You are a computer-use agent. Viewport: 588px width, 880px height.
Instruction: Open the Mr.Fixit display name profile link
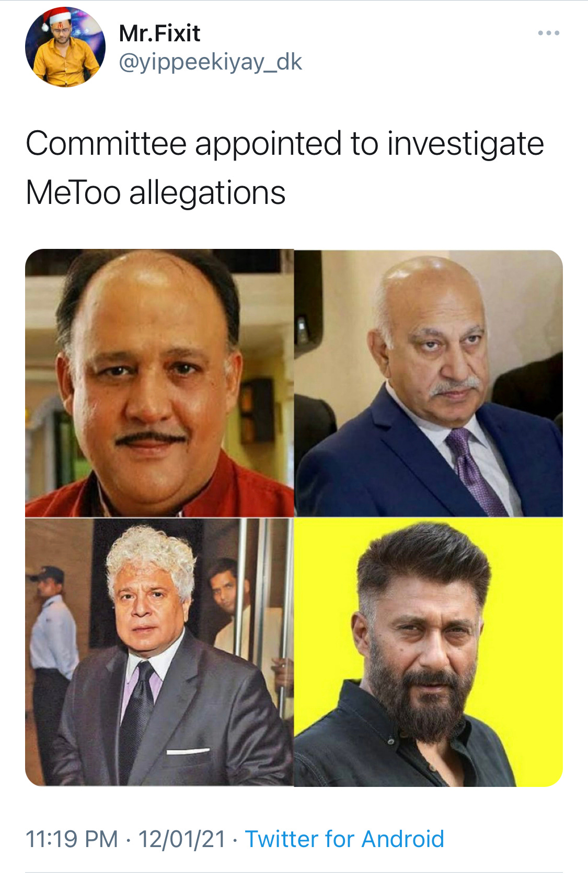coord(159,33)
